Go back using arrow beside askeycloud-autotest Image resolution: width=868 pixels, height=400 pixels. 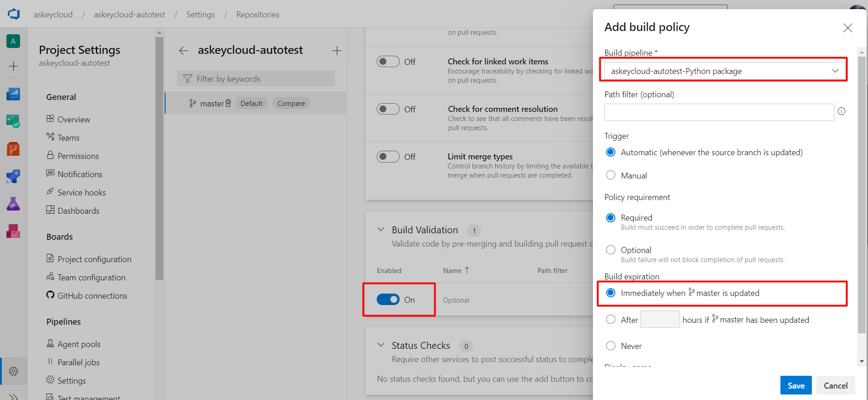coord(183,51)
